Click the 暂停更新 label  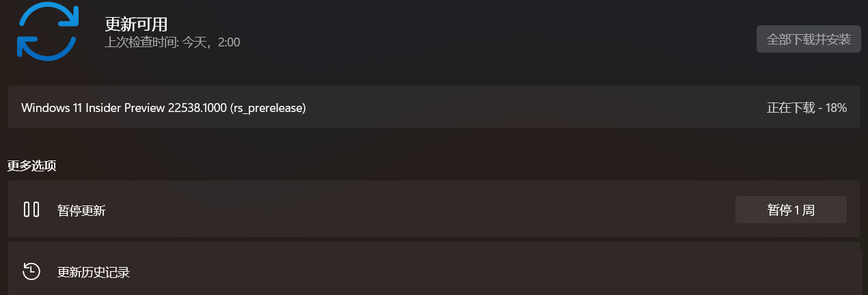[81, 210]
